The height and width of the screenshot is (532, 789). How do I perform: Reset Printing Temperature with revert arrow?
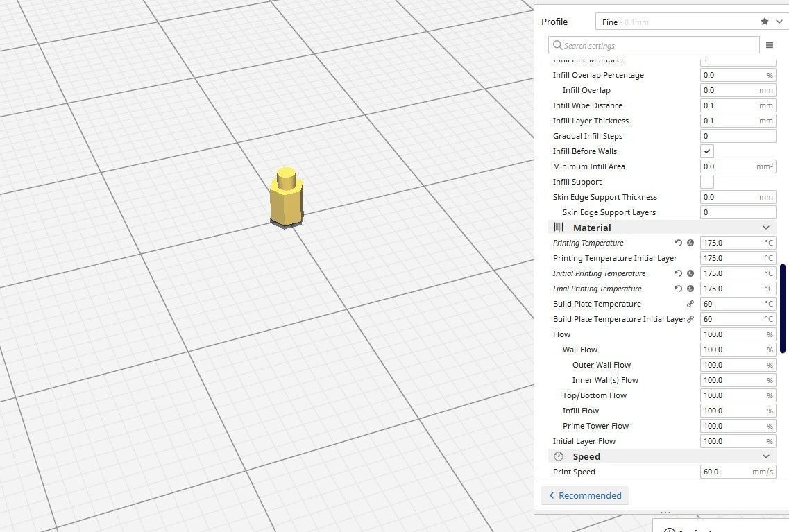pyautogui.click(x=678, y=243)
